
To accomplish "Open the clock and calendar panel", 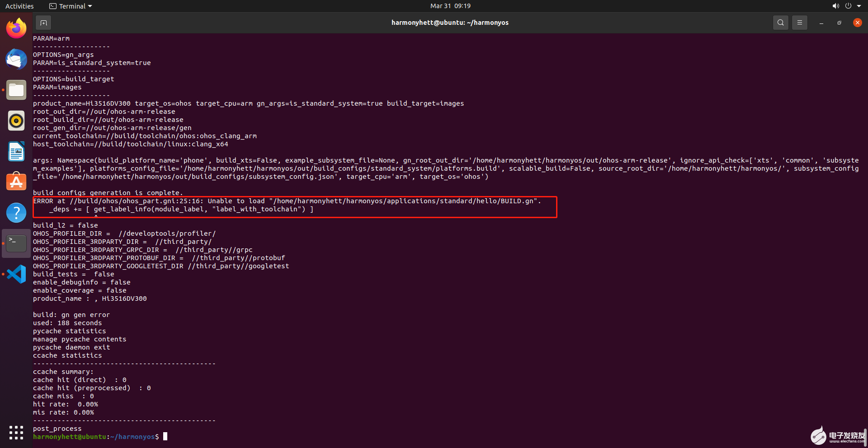I will point(450,6).
